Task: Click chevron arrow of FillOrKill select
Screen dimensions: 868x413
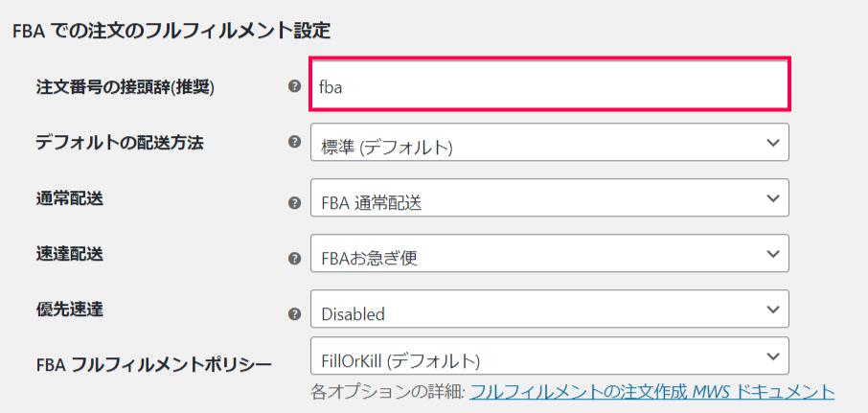Action: [773, 356]
